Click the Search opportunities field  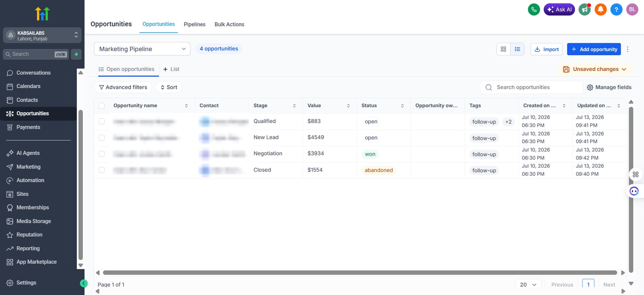(x=531, y=87)
